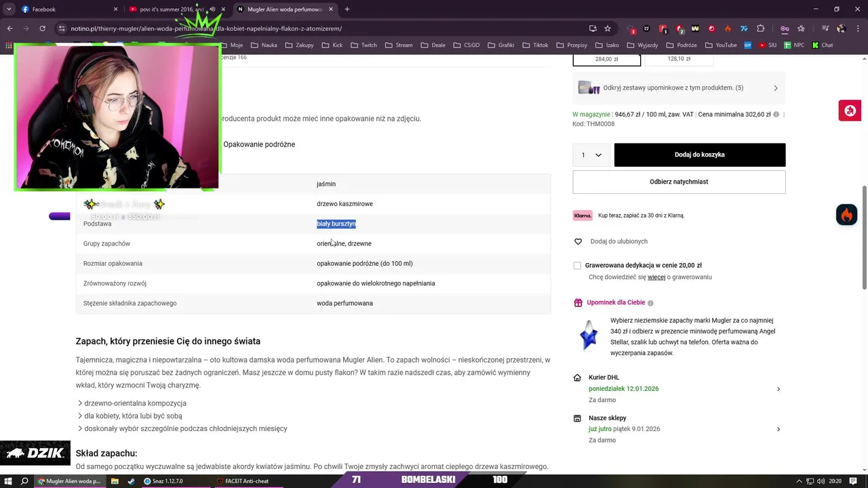Open the Chrome extensions puzzle icon
This screenshot has width=868, height=488.
click(x=760, y=28)
